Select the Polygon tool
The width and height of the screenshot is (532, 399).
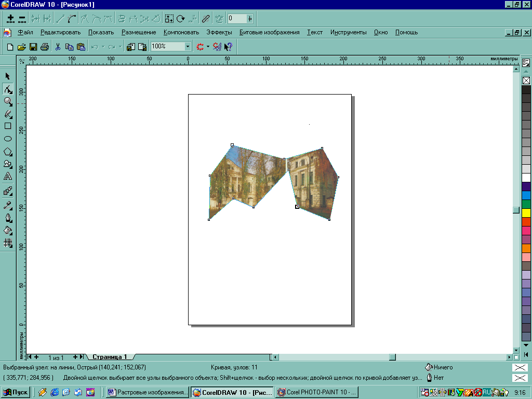[x=8, y=152]
